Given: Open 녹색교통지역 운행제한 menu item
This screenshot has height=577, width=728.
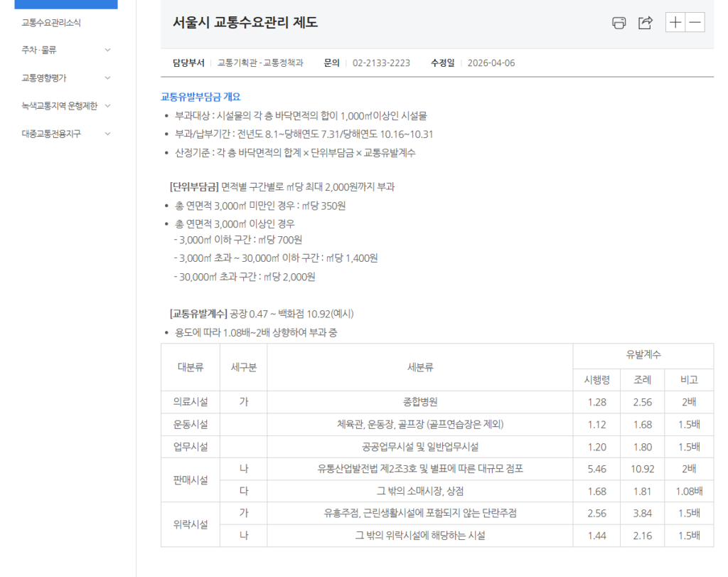Looking at the screenshot, I should pyautogui.click(x=60, y=105).
